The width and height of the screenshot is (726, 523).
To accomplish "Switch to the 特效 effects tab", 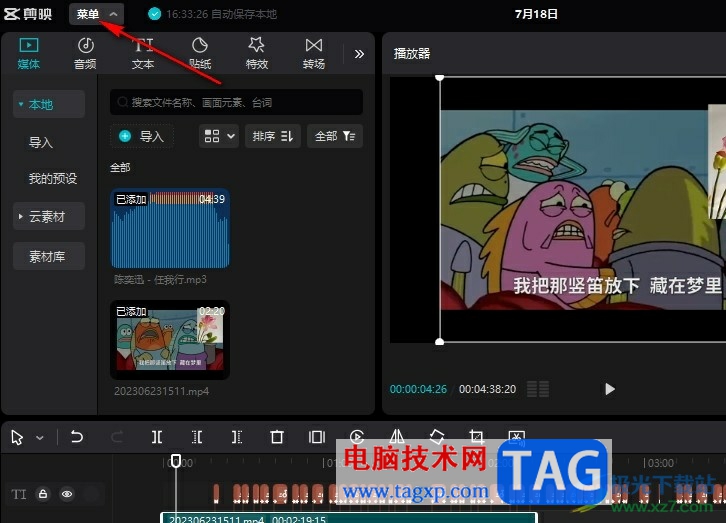I will pos(257,54).
